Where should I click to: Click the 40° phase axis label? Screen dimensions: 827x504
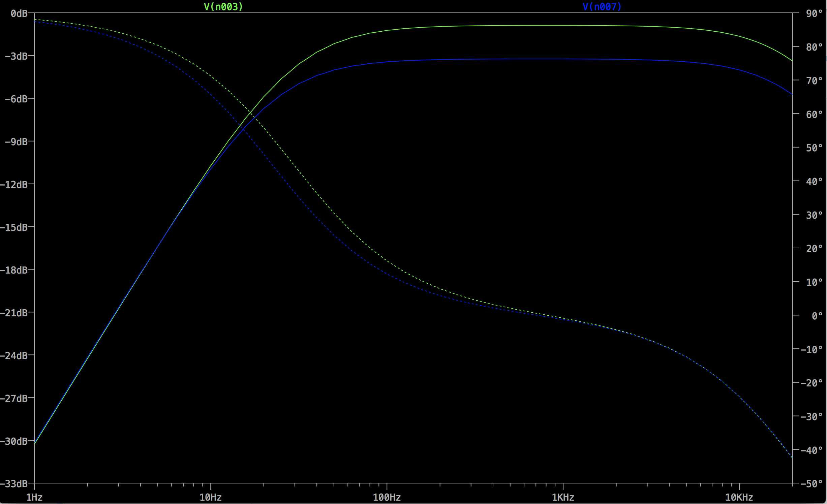click(x=814, y=182)
